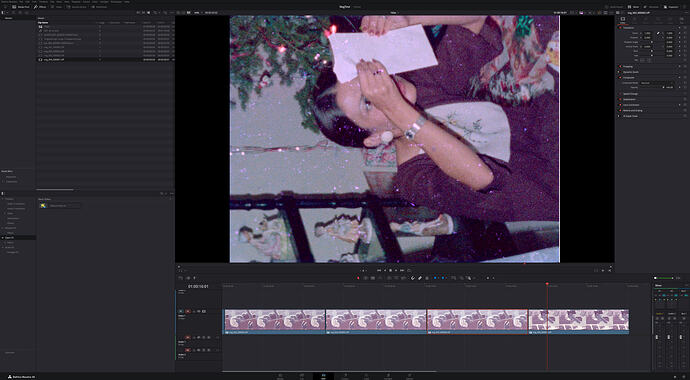Screen dimensions: 690x380
Task: Click the Stop transport button
Action: [x=390, y=270]
